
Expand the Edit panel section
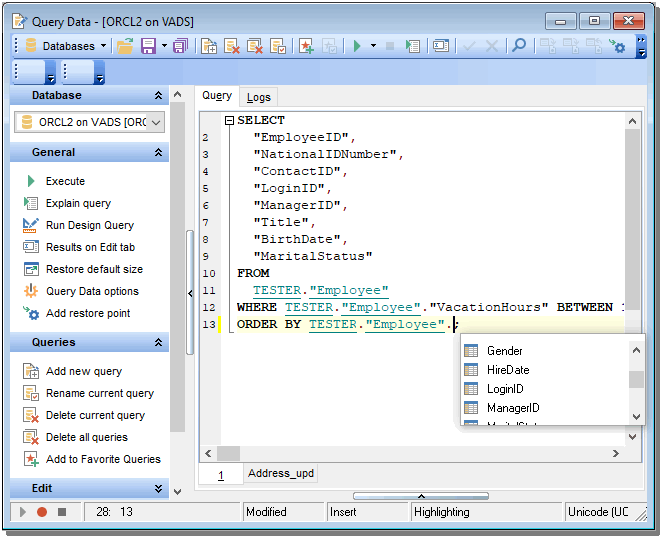pos(158,489)
